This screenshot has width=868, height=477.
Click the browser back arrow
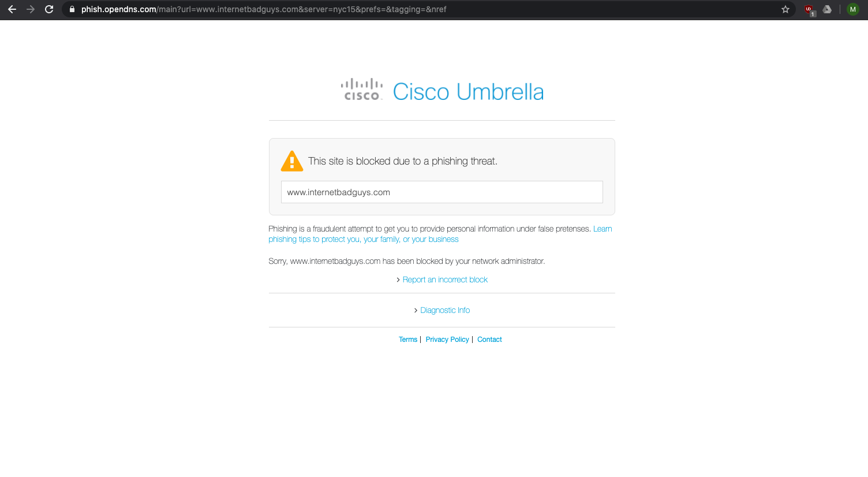12,9
